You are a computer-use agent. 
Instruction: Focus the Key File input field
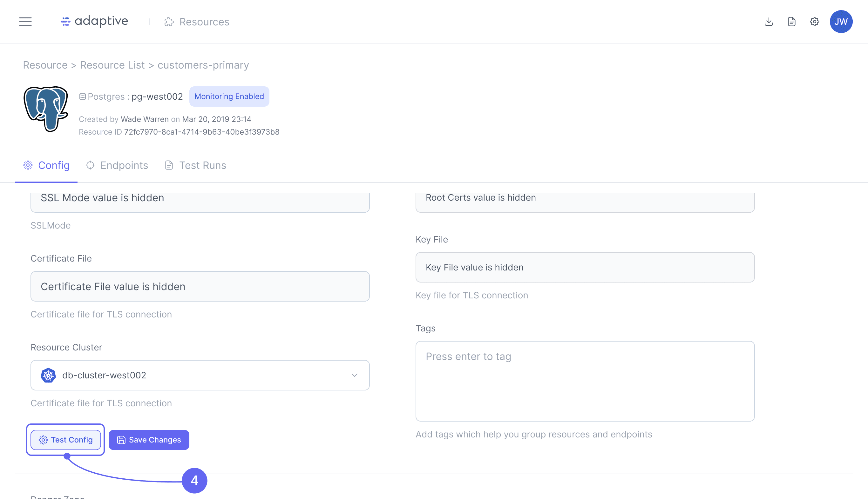(x=585, y=267)
